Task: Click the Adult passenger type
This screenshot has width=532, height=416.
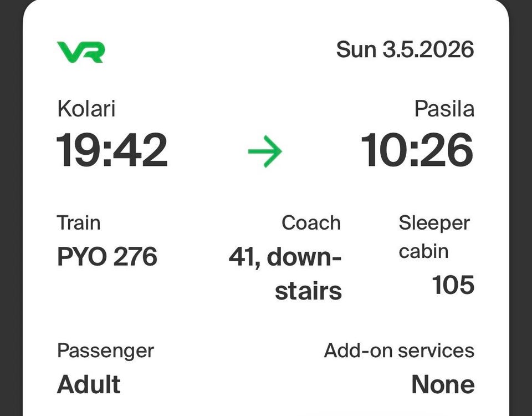Action: click(89, 384)
